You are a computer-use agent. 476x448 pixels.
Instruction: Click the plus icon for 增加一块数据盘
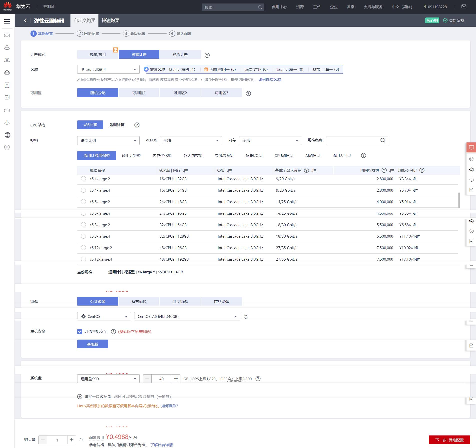coord(80,397)
